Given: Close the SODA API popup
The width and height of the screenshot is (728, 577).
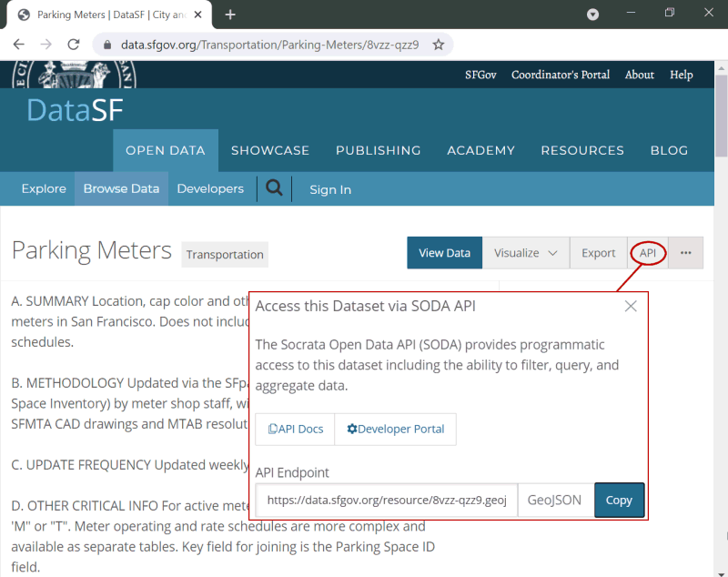Looking at the screenshot, I should [x=631, y=307].
